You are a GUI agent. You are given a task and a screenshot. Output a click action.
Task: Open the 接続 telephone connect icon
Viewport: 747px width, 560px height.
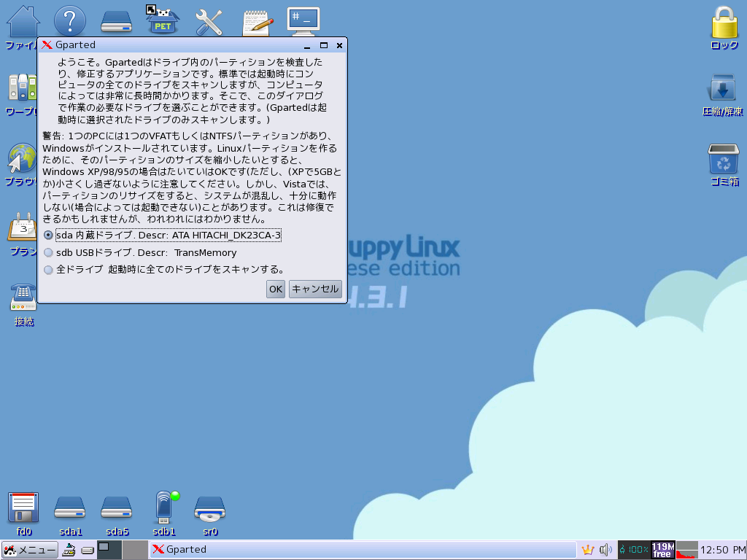tap(23, 298)
